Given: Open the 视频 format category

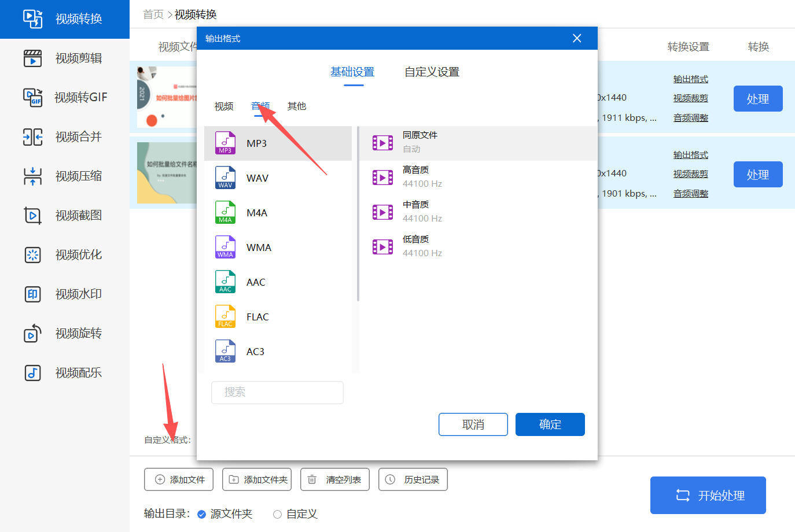Looking at the screenshot, I should click(224, 106).
